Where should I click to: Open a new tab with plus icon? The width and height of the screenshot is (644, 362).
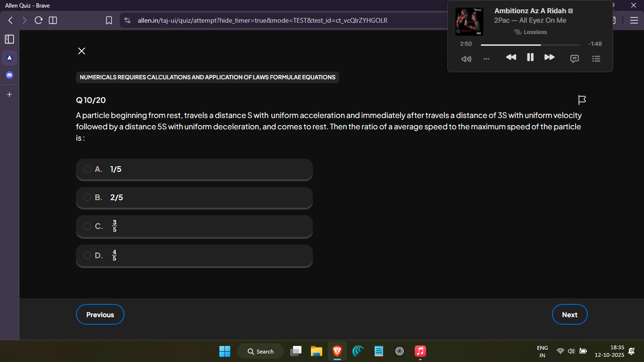point(9,94)
